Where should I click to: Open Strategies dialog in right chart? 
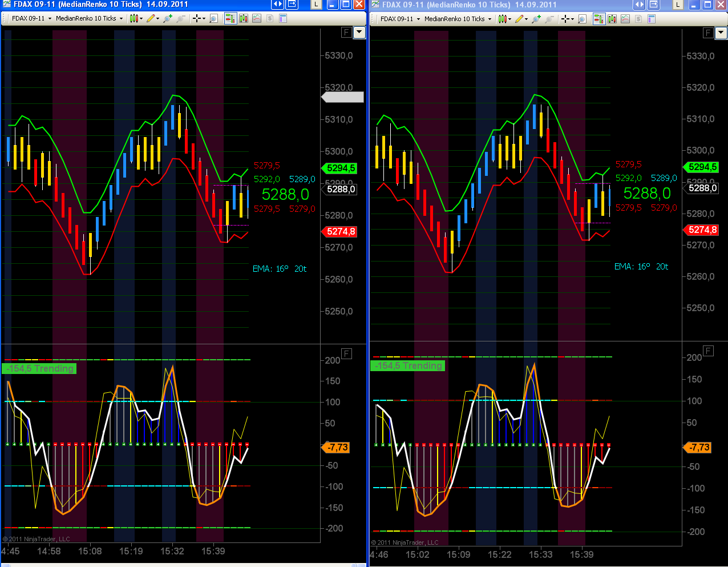(638, 19)
